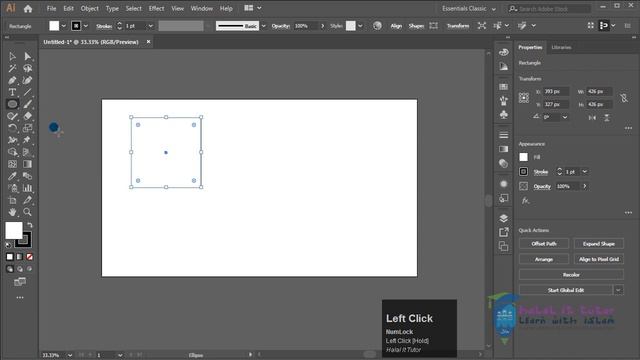Choose the Magic Wand tool

tap(12, 68)
